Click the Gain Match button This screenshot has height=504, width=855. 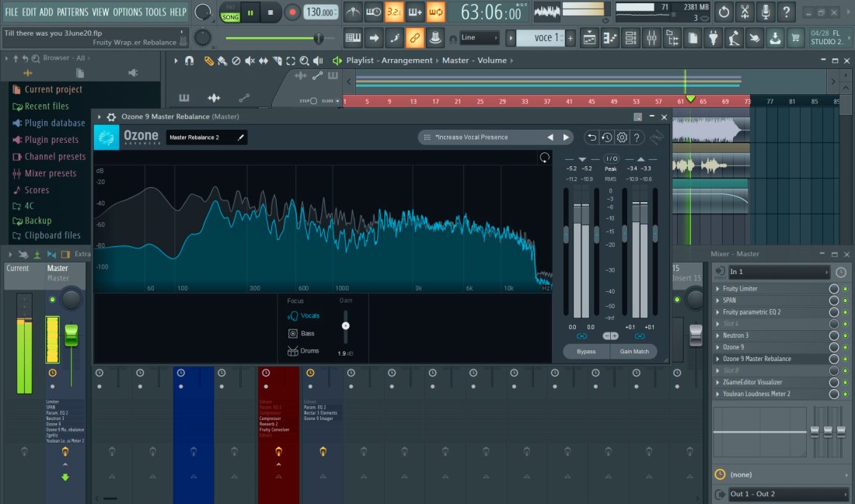click(634, 351)
